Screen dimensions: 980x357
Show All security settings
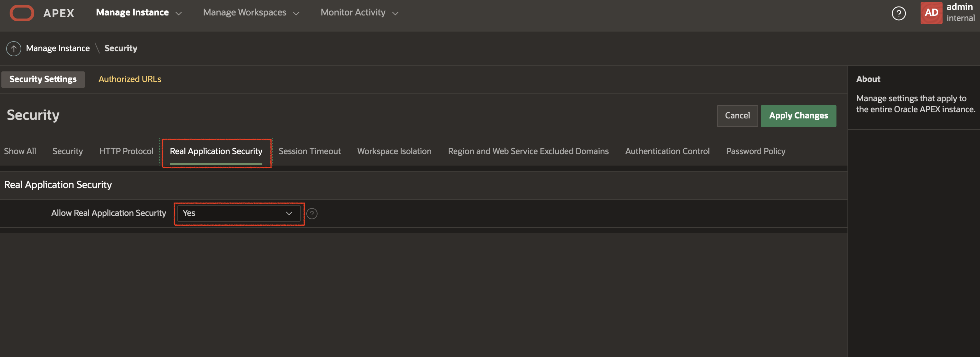click(20, 151)
